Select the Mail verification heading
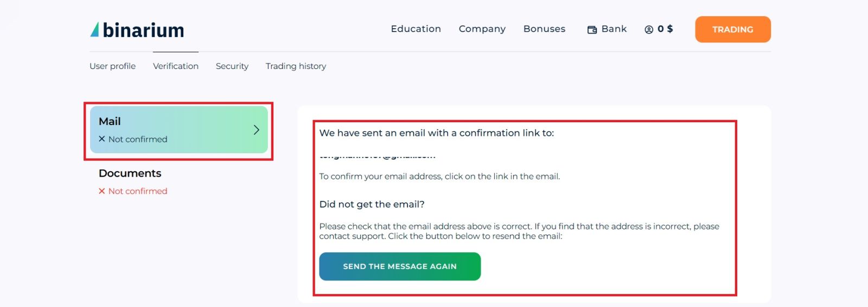The width and height of the screenshot is (868, 307). (x=110, y=122)
